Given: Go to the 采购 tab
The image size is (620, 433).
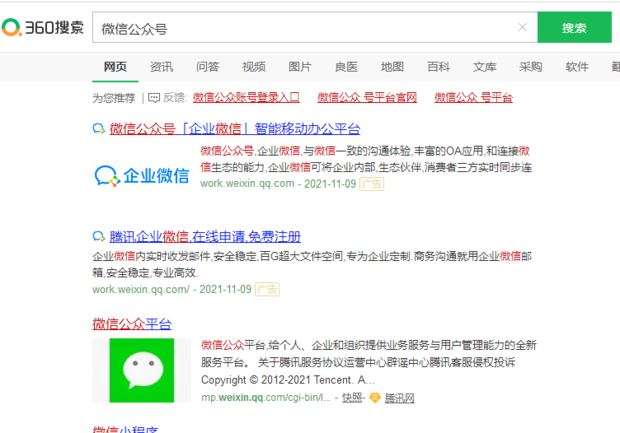Looking at the screenshot, I should coord(531,67).
